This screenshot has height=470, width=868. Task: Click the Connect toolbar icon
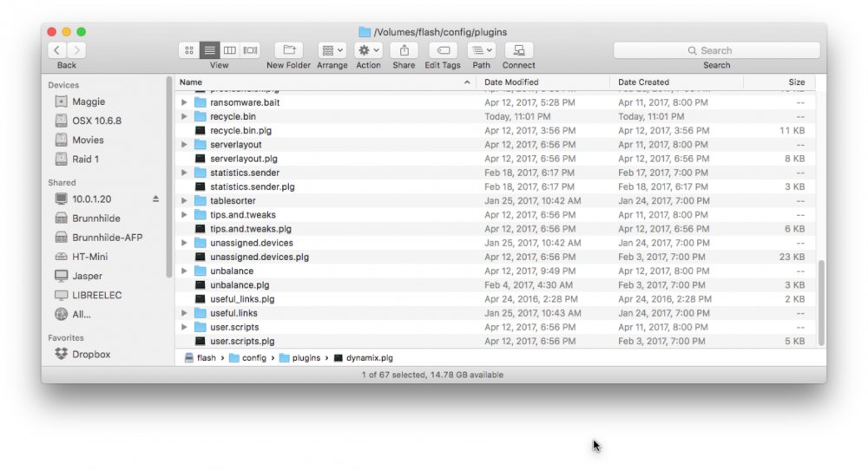pos(519,50)
